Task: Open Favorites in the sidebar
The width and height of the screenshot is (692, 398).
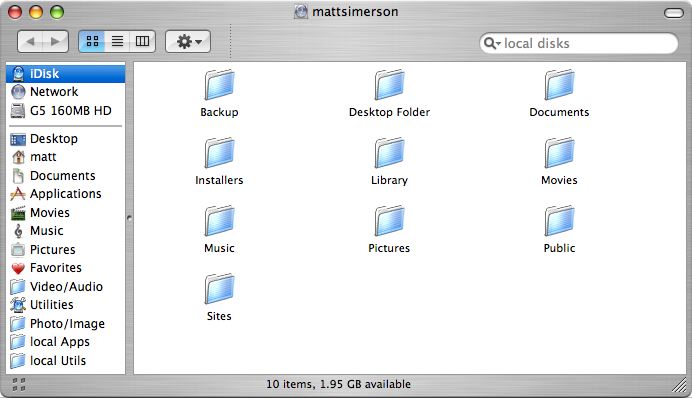Action: click(x=66, y=268)
